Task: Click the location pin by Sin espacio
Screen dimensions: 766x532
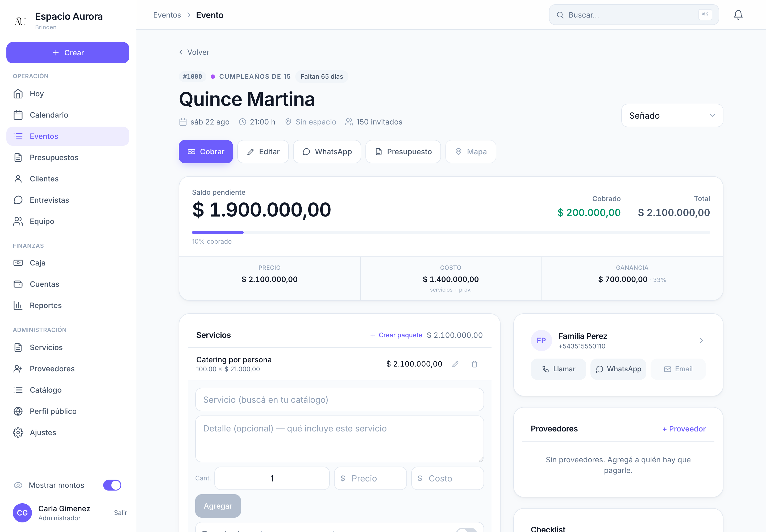Action: click(x=288, y=122)
